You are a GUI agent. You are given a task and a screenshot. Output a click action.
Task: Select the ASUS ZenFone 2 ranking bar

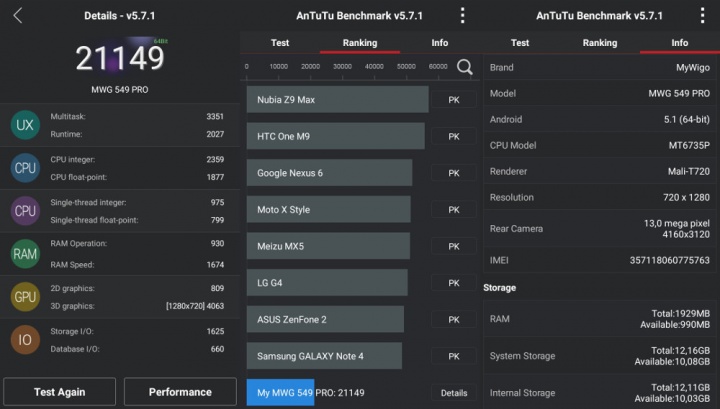pos(325,319)
